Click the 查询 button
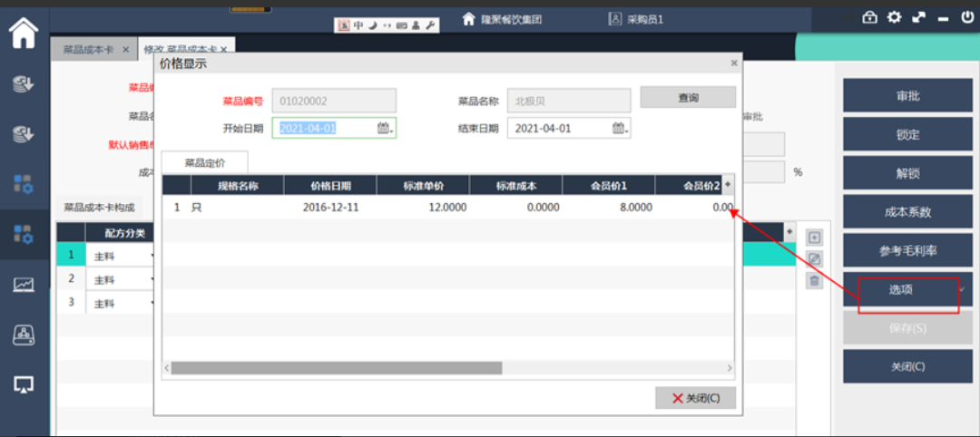Image resolution: width=980 pixels, height=437 pixels. [688, 98]
